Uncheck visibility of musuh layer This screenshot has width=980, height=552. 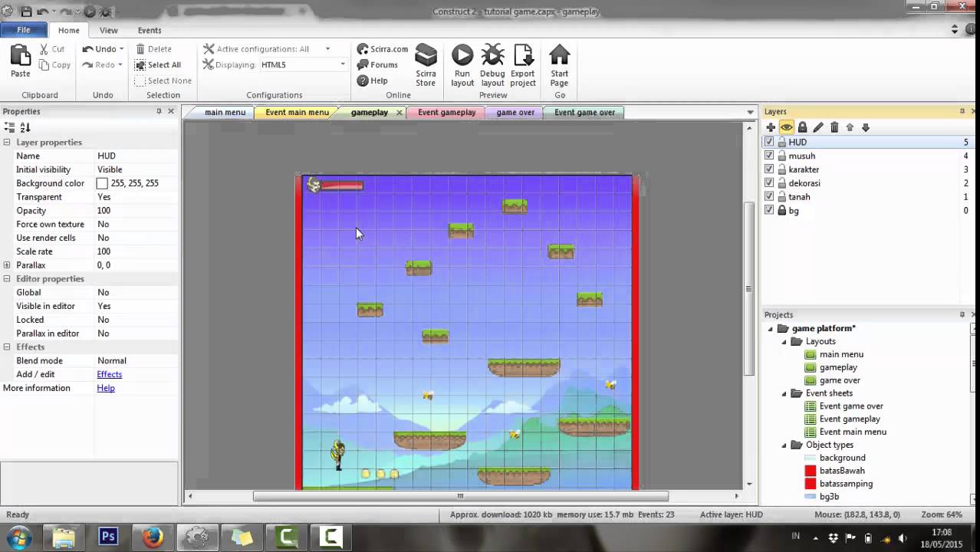click(x=769, y=156)
